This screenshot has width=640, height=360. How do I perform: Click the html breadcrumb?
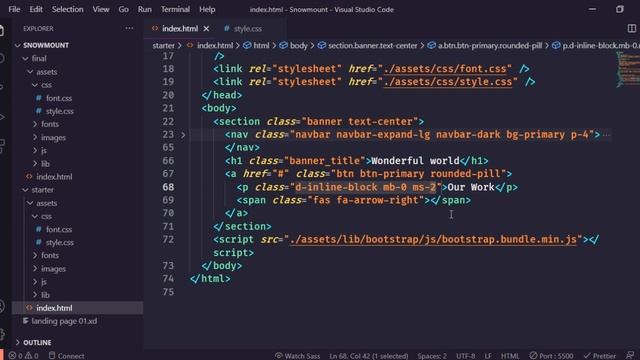click(261, 45)
